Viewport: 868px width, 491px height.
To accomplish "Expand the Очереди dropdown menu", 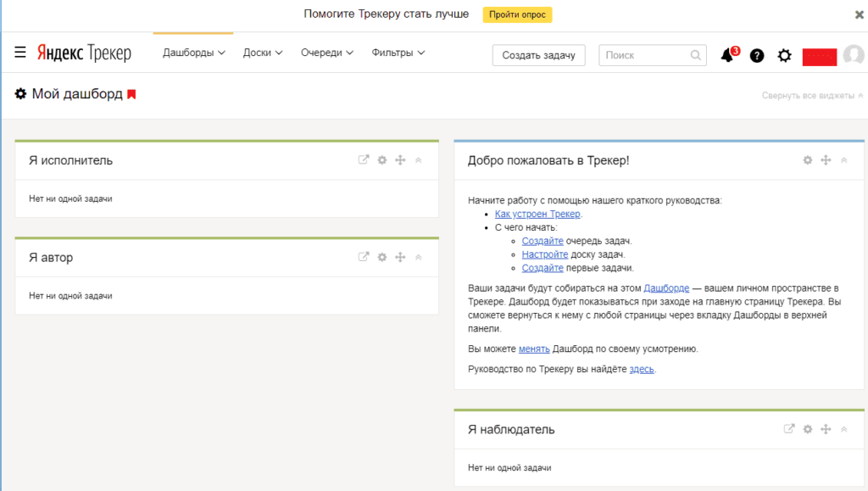I will pyautogui.click(x=326, y=53).
